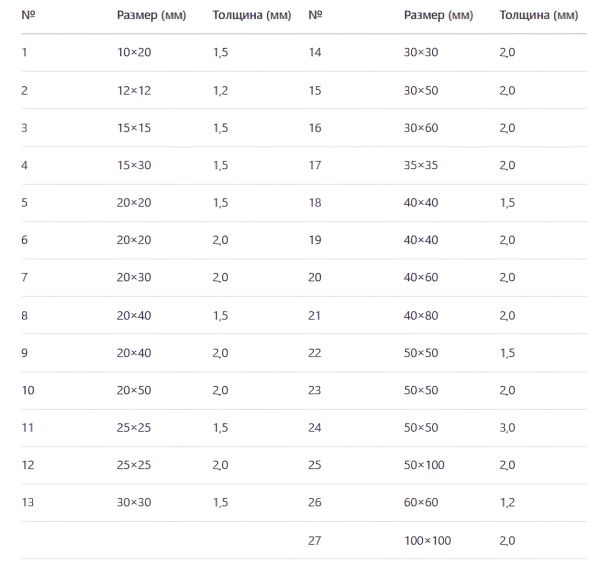The height and width of the screenshot is (565, 600).
Task: Click the 60×60 size entry
Action: (x=420, y=502)
